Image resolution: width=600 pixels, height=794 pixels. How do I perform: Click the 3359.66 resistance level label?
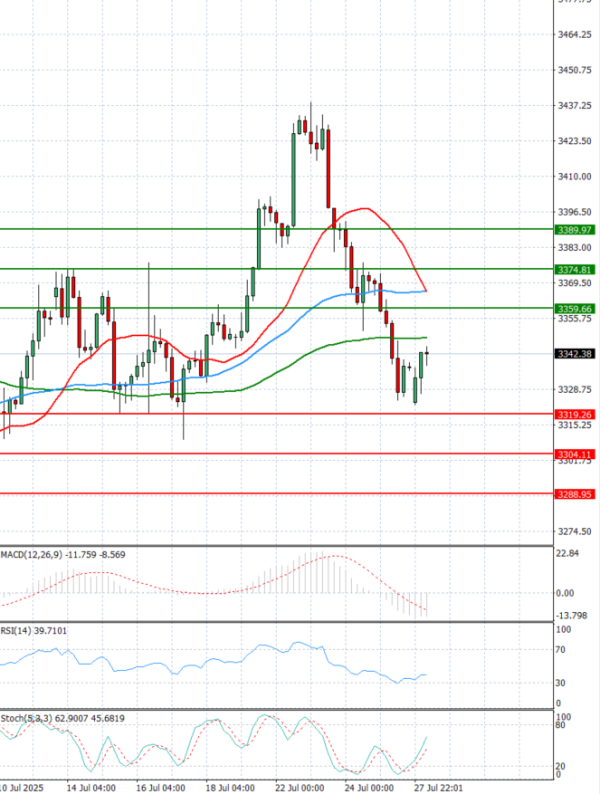coord(575,309)
